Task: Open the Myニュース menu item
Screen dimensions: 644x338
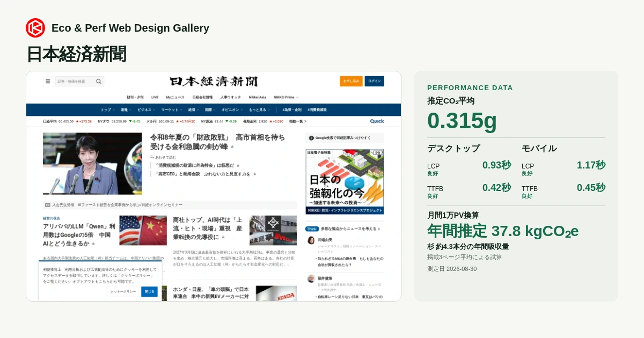Action: coord(175,97)
